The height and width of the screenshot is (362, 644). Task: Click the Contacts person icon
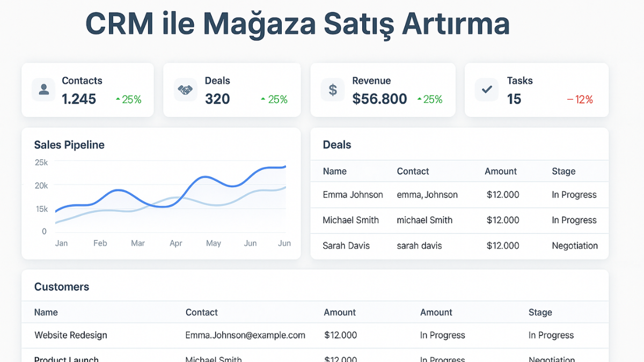click(43, 90)
